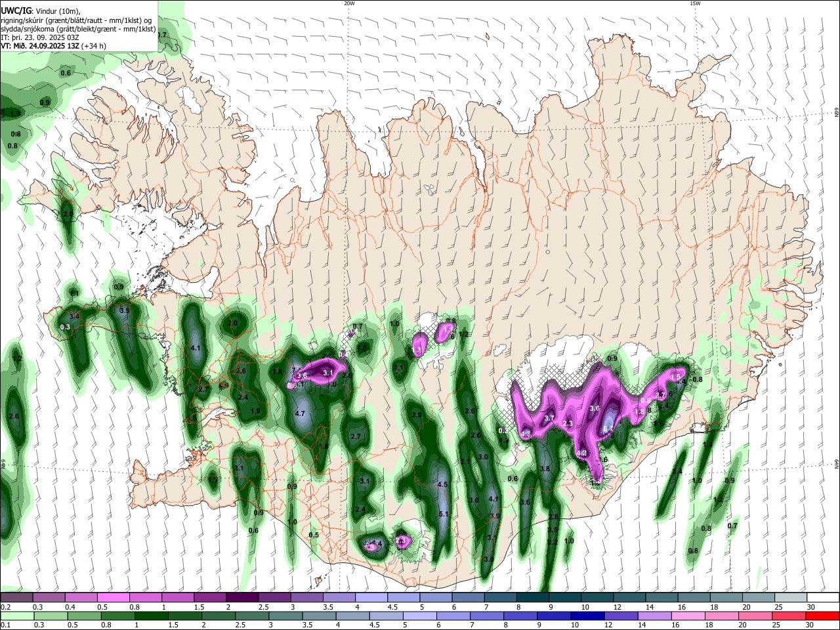Click the UWC/IG title in the header
840x630 pixels.
coord(15,10)
